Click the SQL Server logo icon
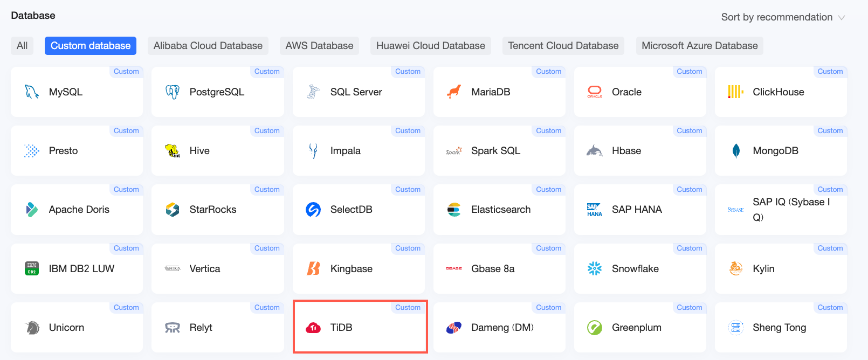This screenshot has width=868, height=360. [313, 92]
